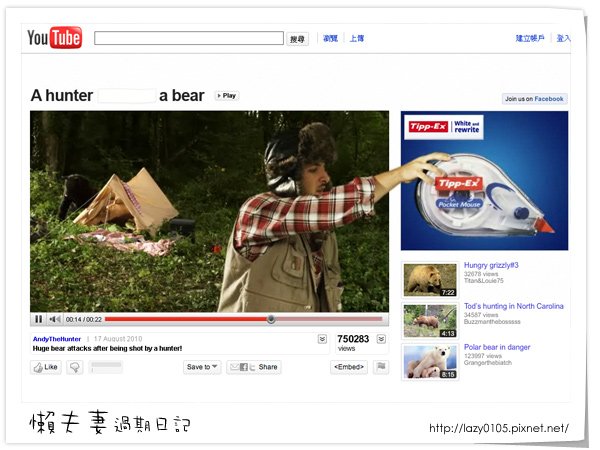Pause the video with the pause icon
The height and width of the screenshot is (450, 600).
tap(39, 319)
